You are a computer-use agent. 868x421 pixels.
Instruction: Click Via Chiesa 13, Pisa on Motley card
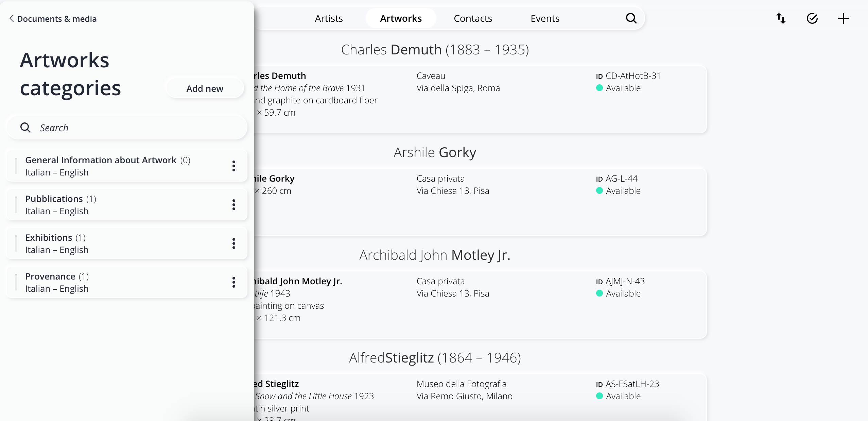[453, 293]
